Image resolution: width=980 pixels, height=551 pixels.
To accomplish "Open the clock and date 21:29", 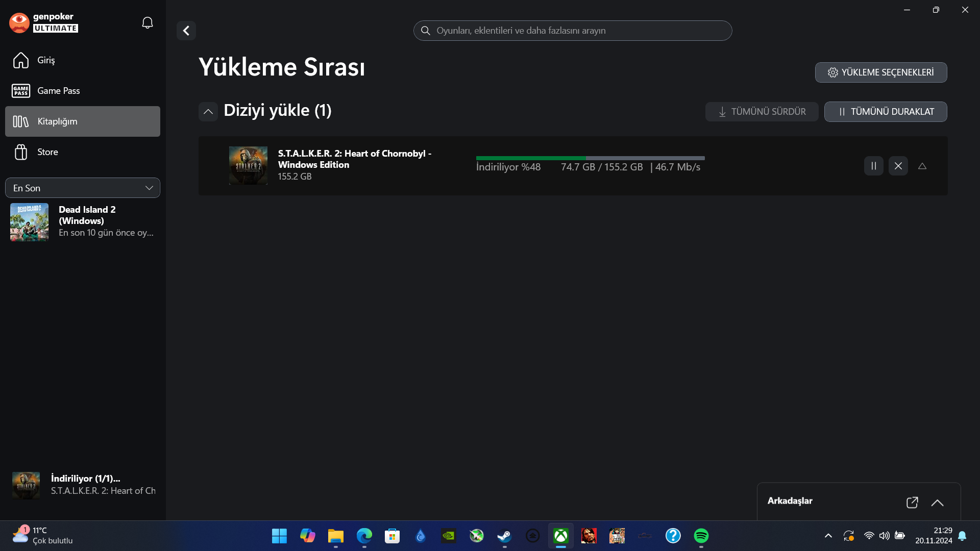I will click(934, 536).
